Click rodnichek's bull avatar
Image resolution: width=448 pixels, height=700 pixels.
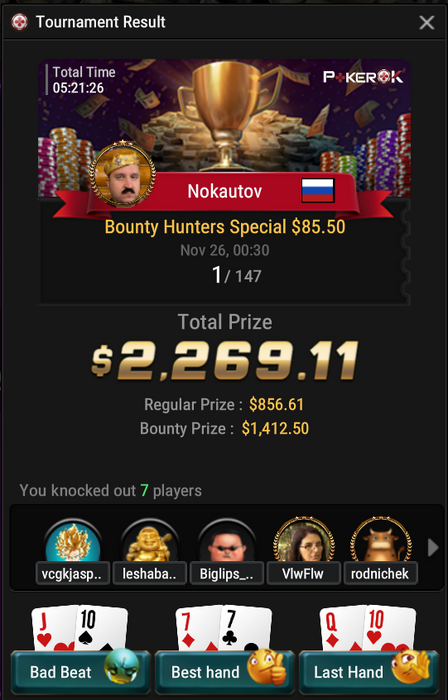click(x=381, y=541)
